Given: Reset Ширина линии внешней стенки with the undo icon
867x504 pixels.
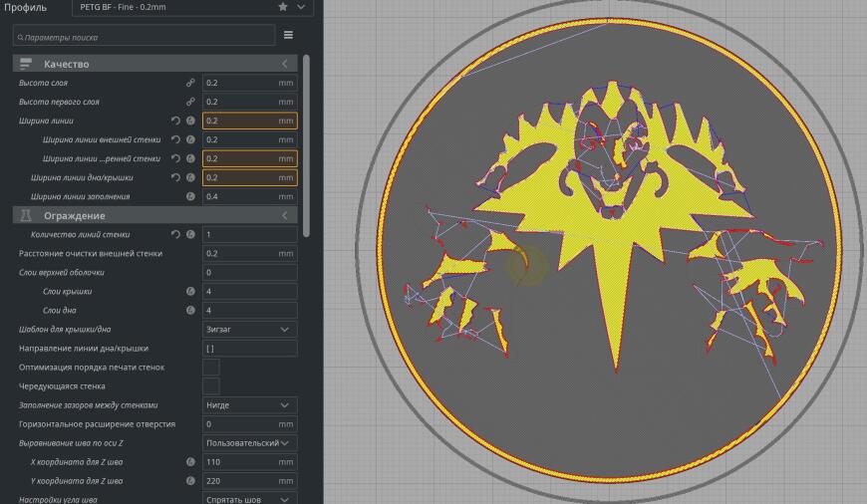Looking at the screenshot, I should coord(175,139).
